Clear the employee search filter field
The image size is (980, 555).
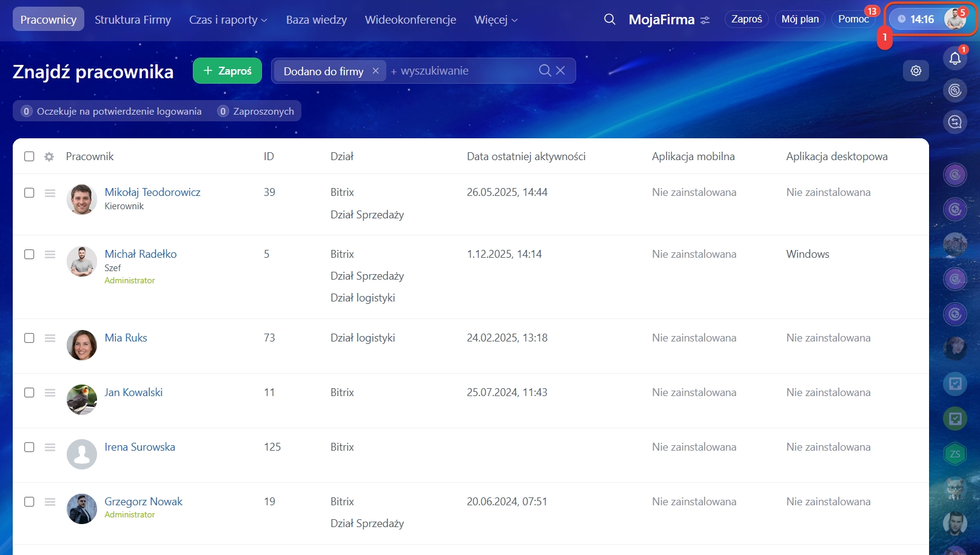tap(560, 71)
